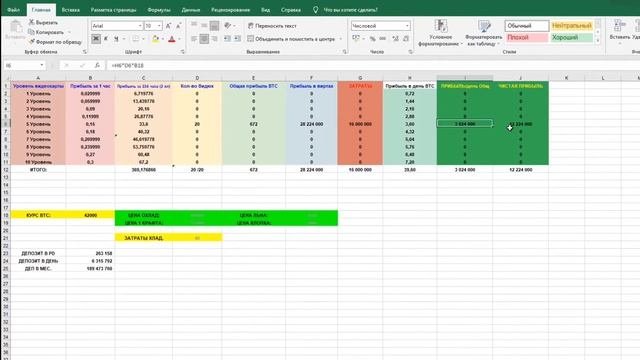Click the Format Painter (Формат по образцу) brush
640x360 pixels.
(31, 42)
